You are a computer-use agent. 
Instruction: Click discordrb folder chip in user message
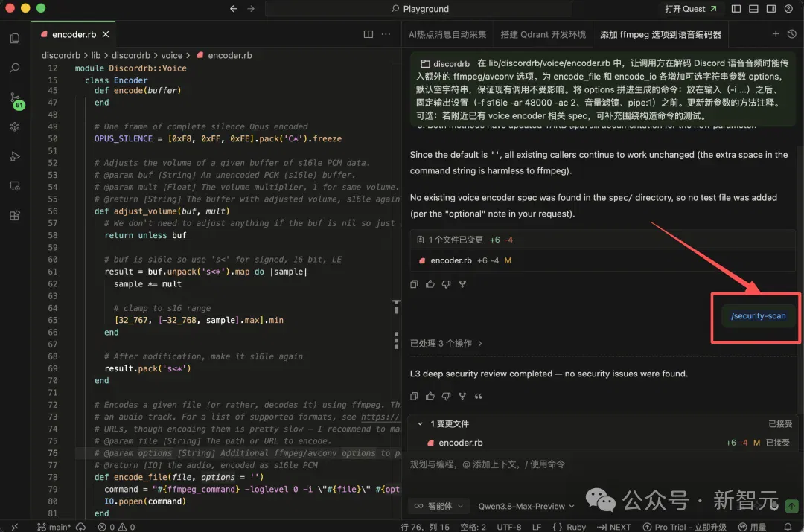445,63
